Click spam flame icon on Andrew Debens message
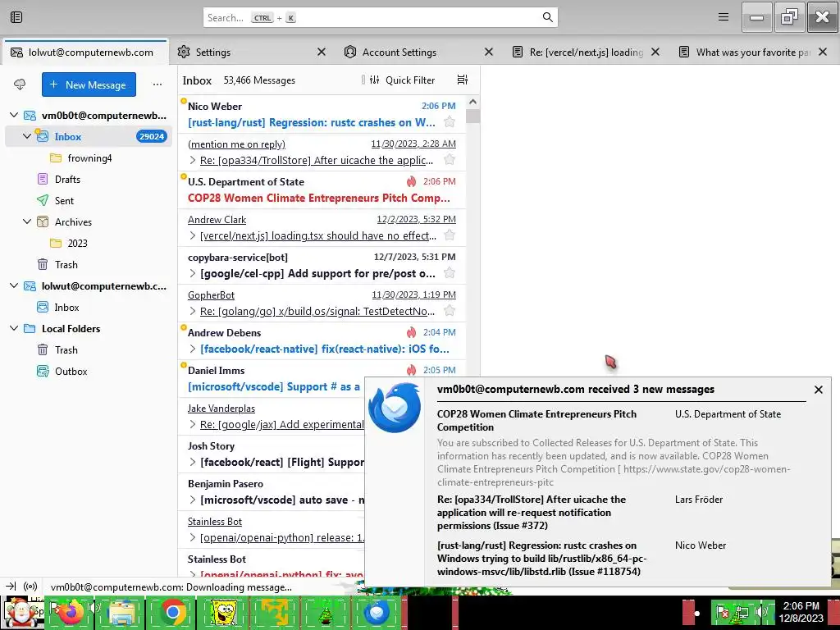The height and width of the screenshot is (630, 840). tap(412, 333)
